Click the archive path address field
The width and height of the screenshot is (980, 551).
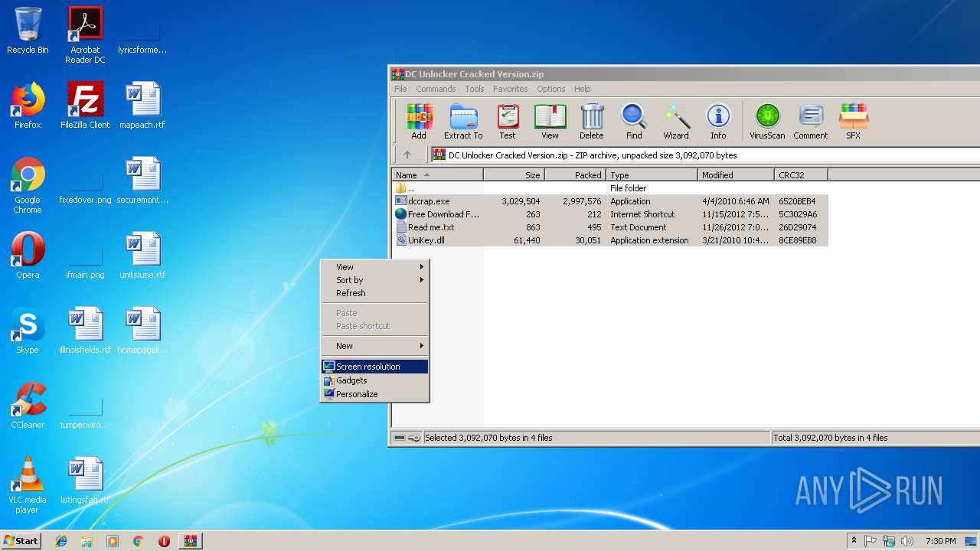[704, 155]
